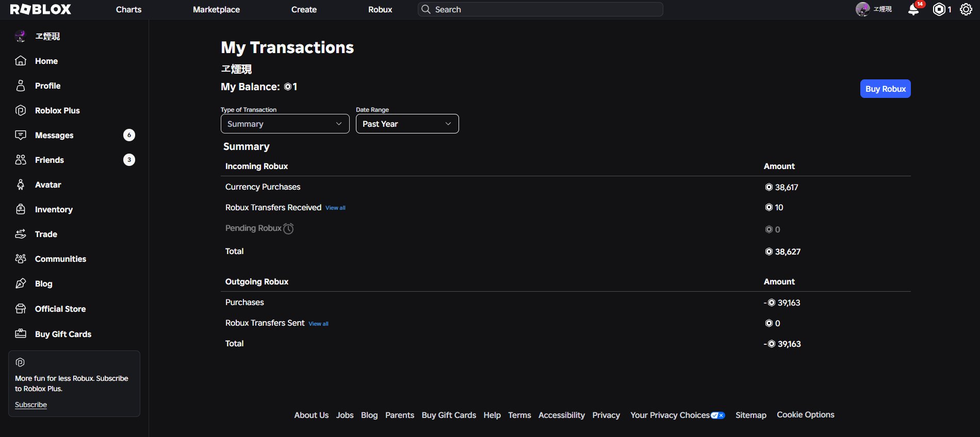Open the Accessibility footer link

click(x=562, y=415)
